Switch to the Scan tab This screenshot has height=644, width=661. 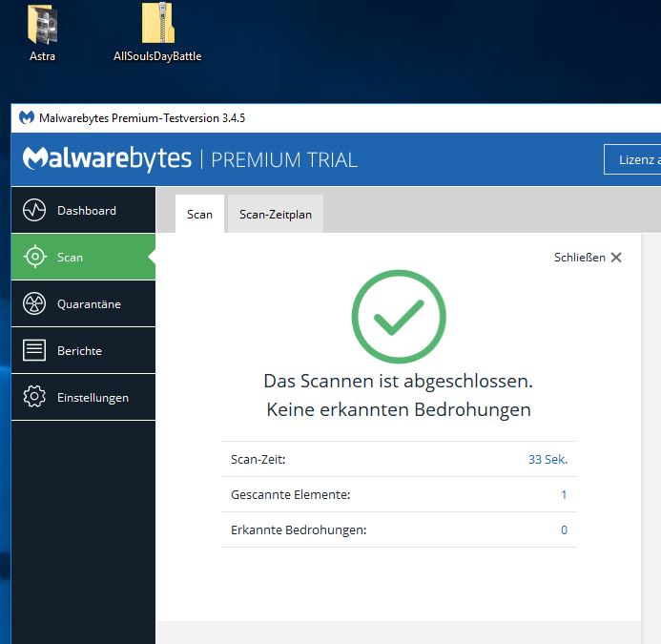(x=199, y=214)
